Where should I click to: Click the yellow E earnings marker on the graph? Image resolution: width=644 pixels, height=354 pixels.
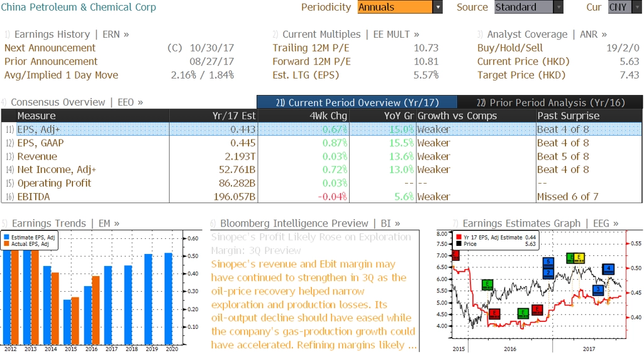point(579,258)
